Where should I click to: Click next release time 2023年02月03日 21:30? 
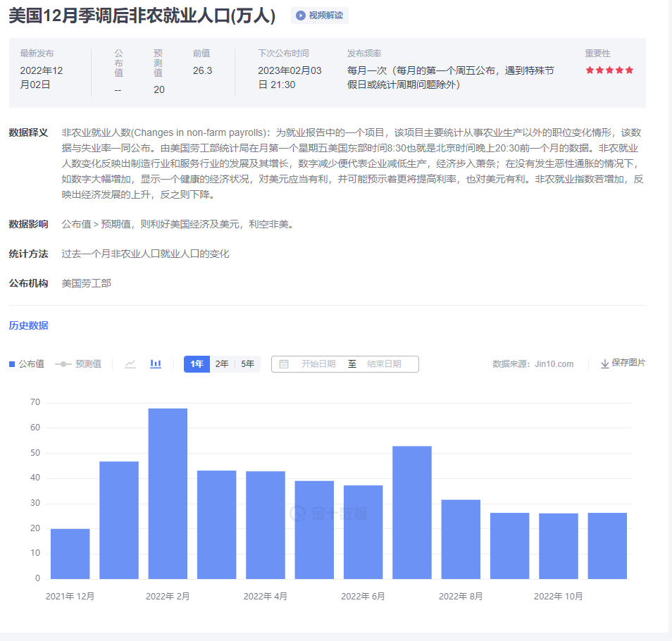click(x=290, y=77)
